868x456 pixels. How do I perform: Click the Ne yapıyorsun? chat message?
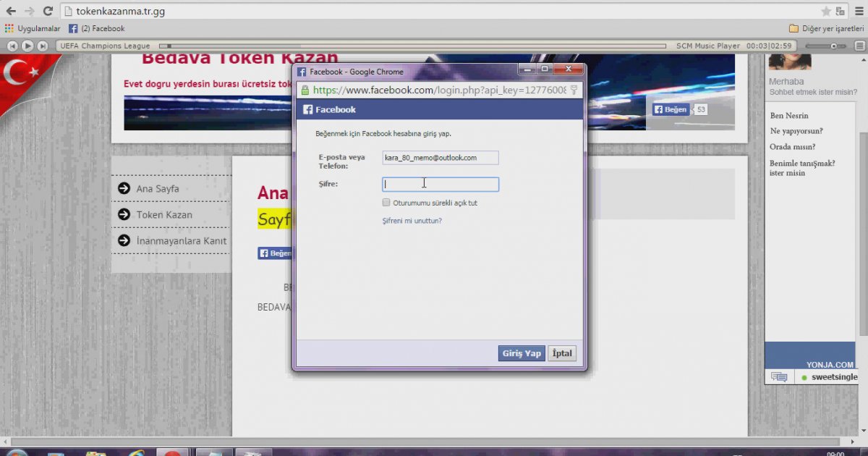pyautogui.click(x=796, y=131)
